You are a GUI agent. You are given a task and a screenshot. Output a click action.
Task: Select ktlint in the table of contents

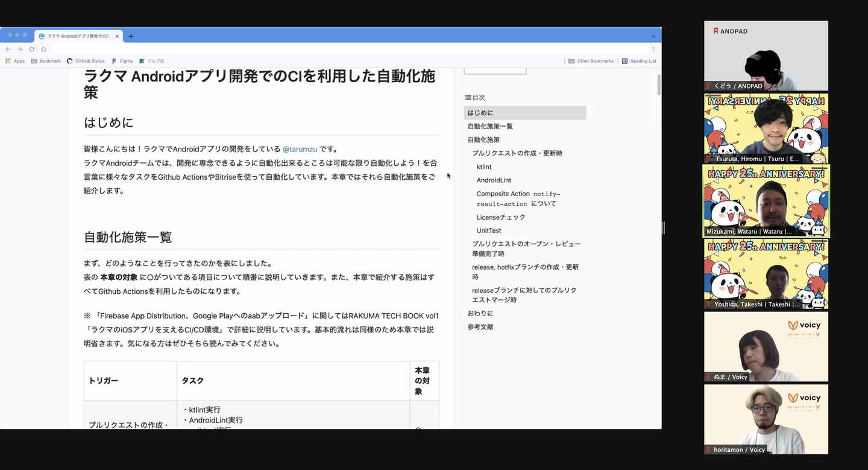pyautogui.click(x=484, y=167)
